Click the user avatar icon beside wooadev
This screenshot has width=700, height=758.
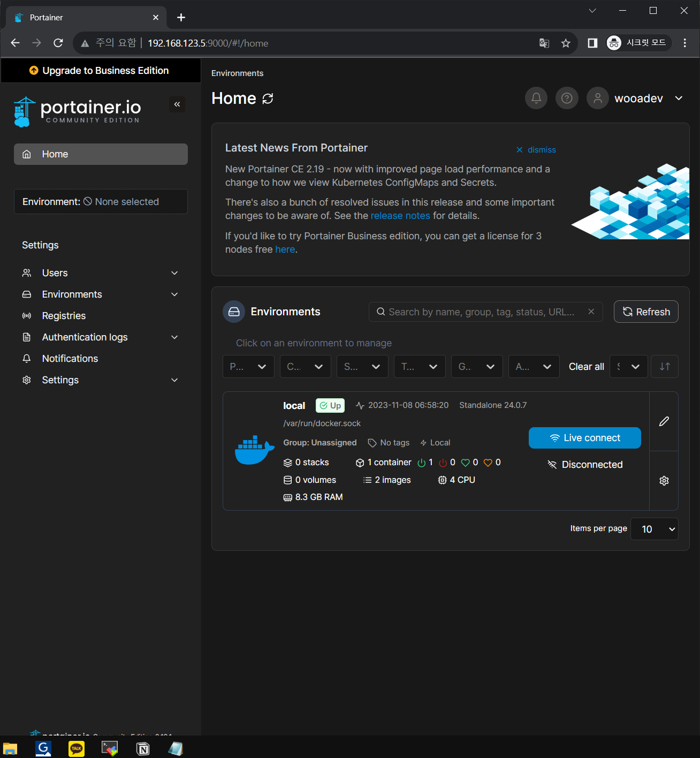point(598,98)
